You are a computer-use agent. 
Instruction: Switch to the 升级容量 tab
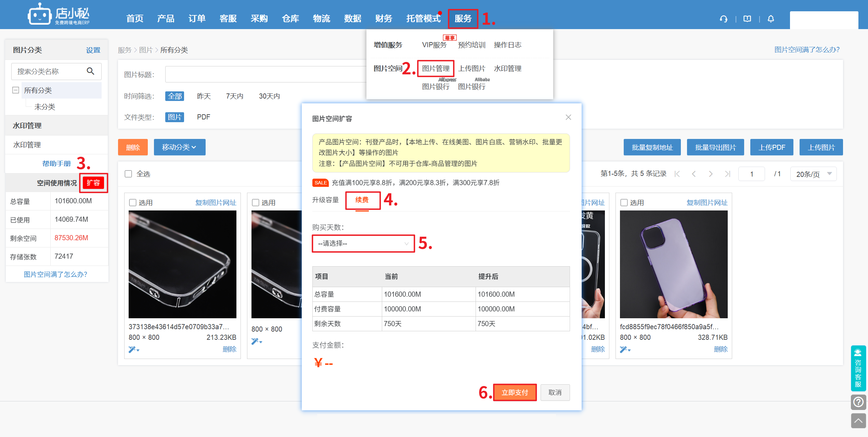pyautogui.click(x=325, y=200)
